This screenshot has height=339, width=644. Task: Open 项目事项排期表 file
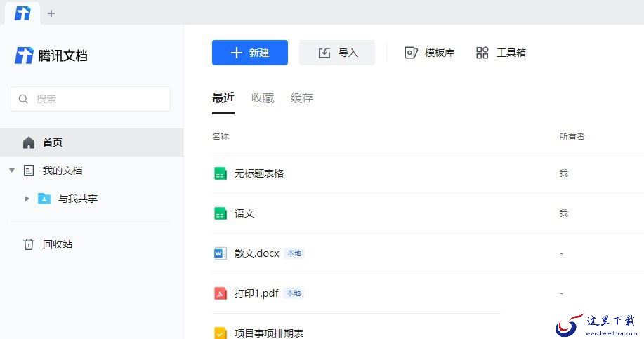269,333
